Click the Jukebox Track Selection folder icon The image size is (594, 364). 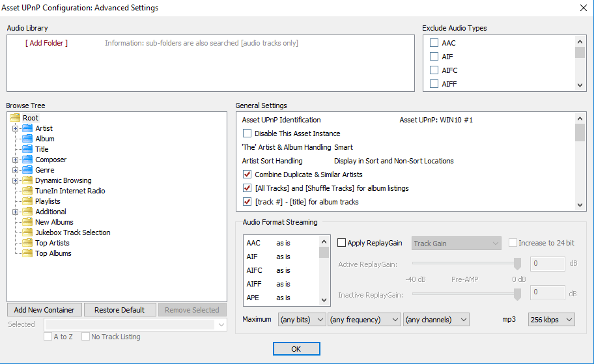[27, 232]
